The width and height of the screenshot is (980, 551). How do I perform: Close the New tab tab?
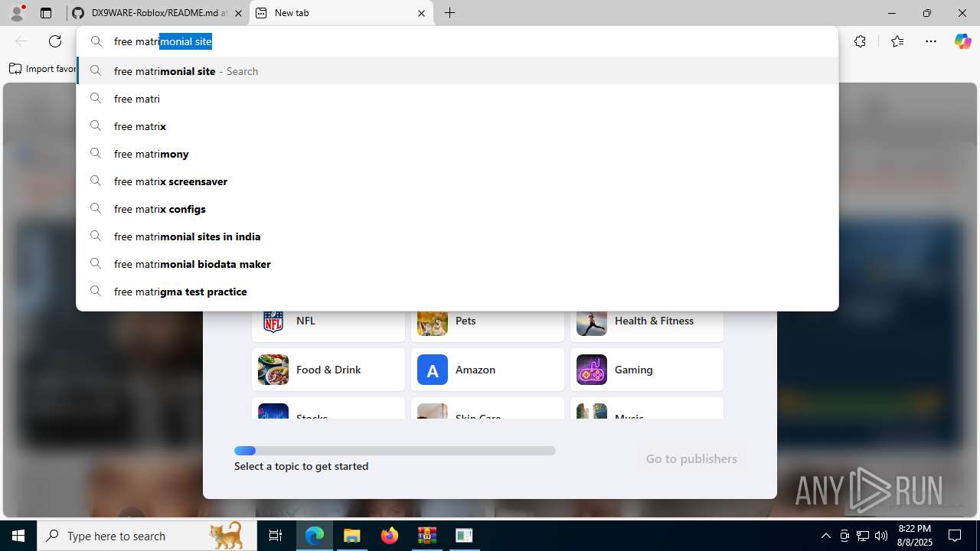[x=421, y=13]
